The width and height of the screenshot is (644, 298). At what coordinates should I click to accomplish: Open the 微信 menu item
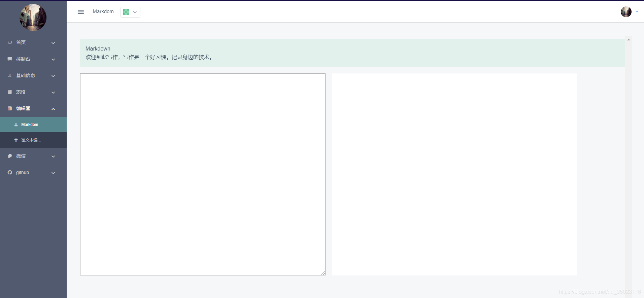point(33,156)
